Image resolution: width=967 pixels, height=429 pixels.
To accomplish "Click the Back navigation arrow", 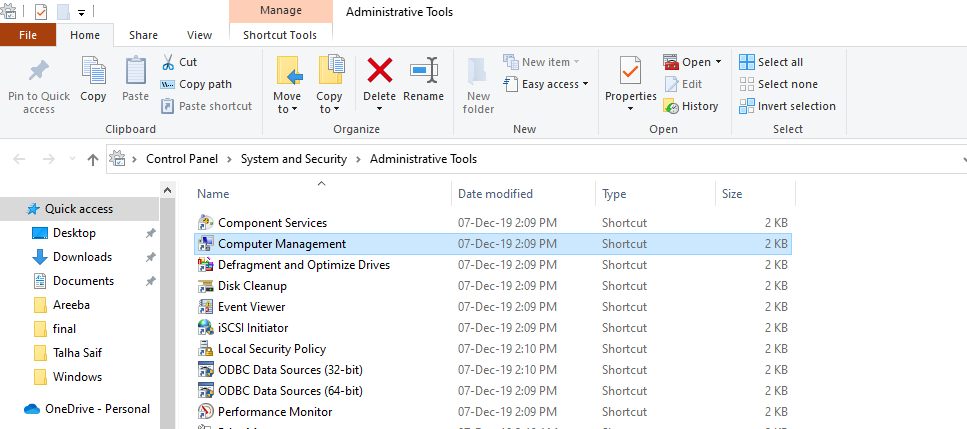I will pyautogui.click(x=19, y=159).
